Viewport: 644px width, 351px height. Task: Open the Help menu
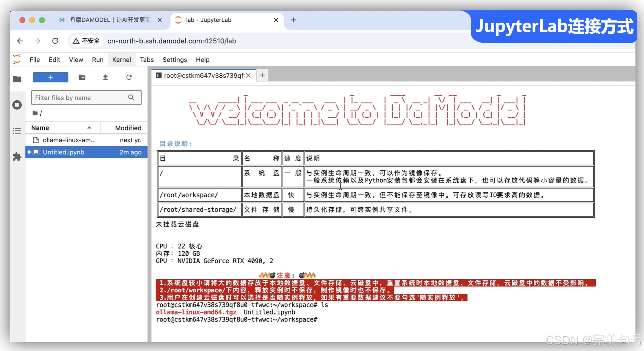(x=202, y=60)
